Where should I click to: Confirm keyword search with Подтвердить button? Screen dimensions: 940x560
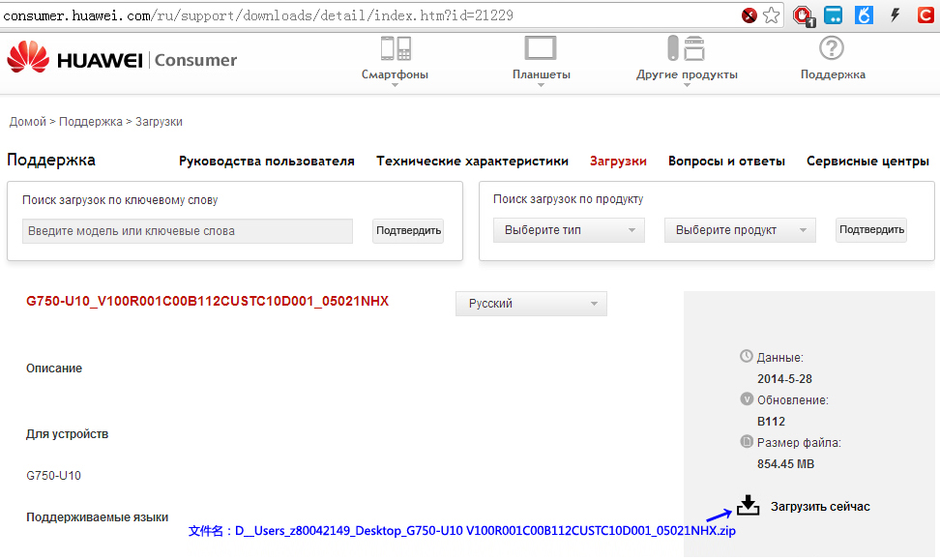pyautogui.click(x=408, y=231)
